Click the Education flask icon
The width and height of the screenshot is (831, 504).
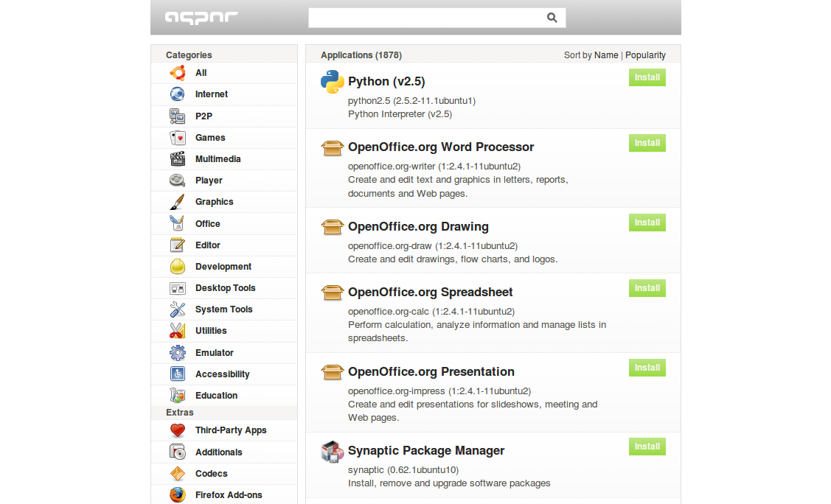pos(178,396)
